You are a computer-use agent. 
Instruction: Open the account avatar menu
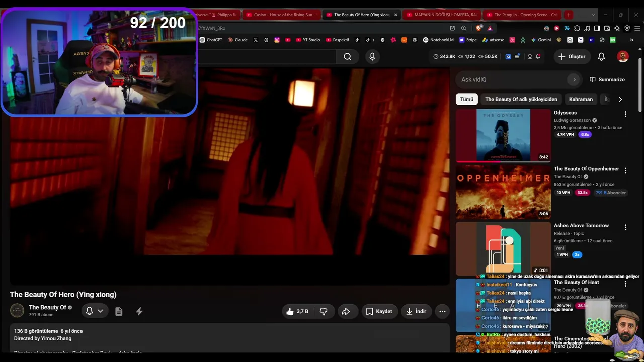pos(623,57)
